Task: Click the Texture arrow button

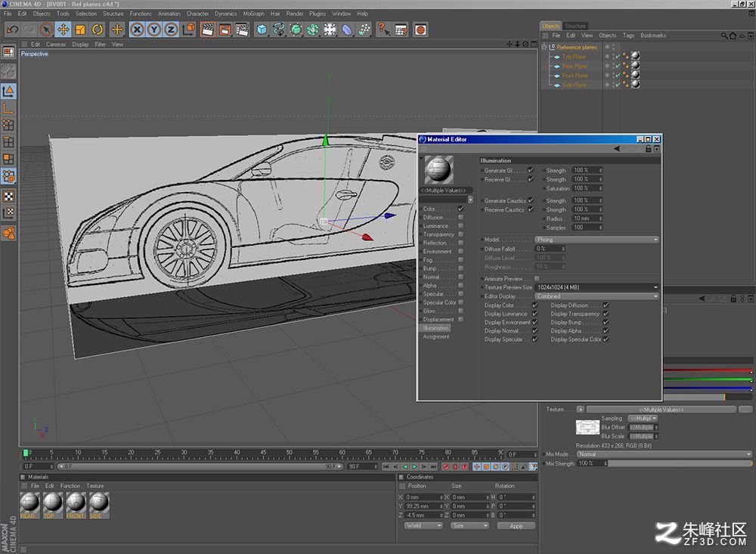Action: coord(581,410)
